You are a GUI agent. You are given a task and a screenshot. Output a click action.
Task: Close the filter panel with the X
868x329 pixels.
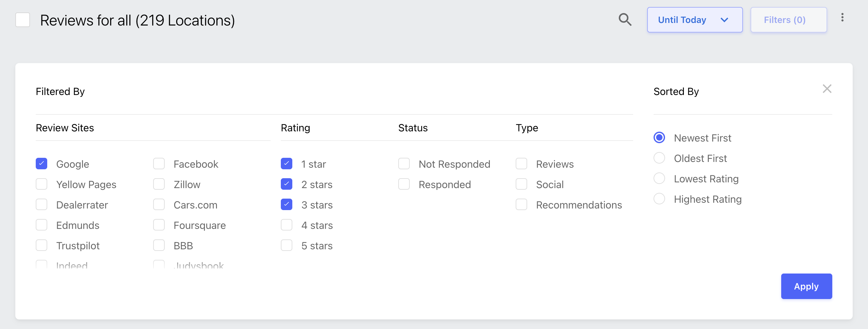tap(827, 89)
